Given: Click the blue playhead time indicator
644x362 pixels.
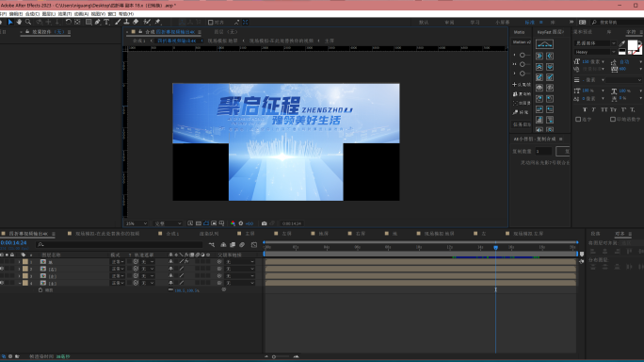Looking at the screenshot, I should pyautogui.click(x=496, y=248).
